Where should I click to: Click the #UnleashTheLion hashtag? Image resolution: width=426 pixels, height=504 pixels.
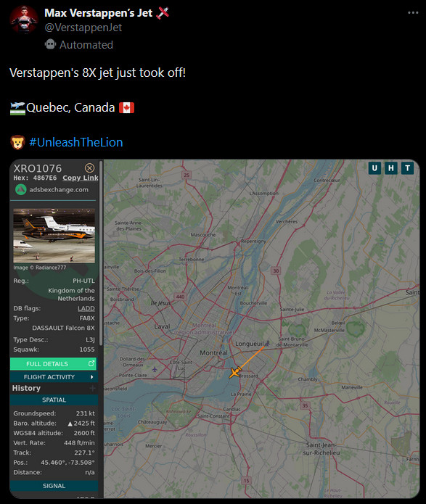(x=76, y=142)
